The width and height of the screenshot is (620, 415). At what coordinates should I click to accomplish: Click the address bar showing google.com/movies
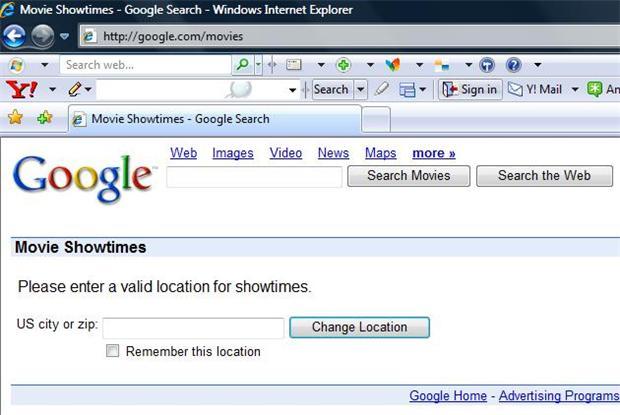point(350,36)
